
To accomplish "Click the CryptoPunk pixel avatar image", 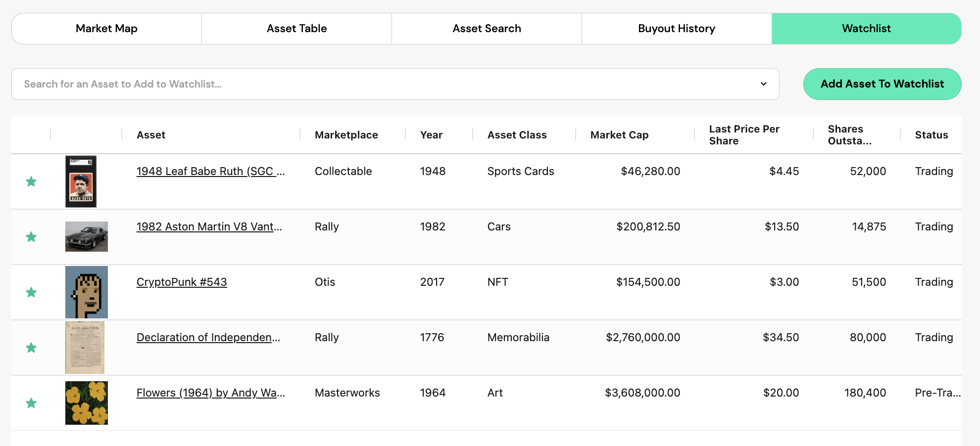I will [87, 292].
